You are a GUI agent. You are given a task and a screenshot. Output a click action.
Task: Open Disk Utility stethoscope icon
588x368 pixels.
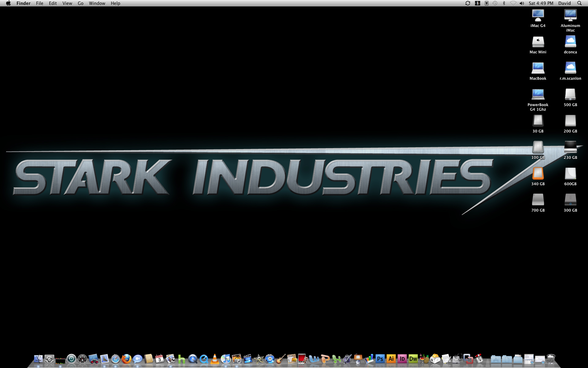pyautogui.click(x=457, y=358)
